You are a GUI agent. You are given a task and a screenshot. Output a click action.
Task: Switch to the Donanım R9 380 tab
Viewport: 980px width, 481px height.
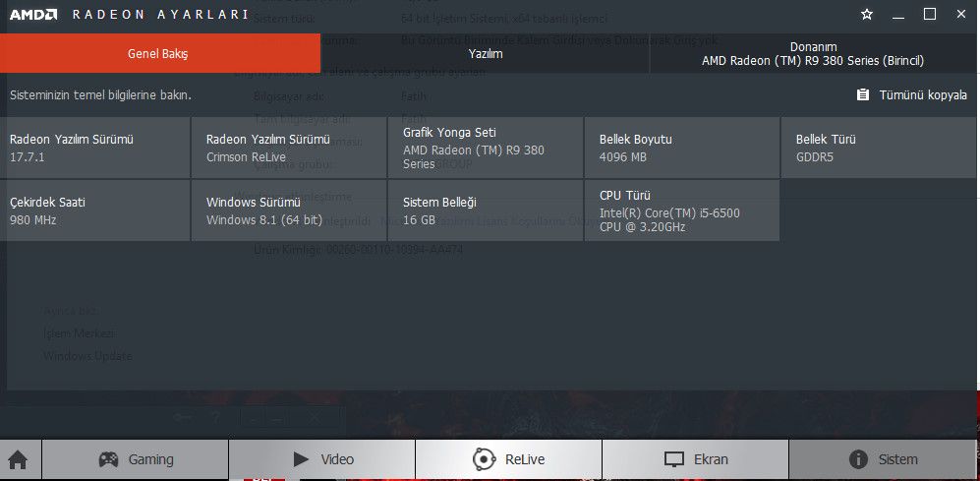(813, 54)
